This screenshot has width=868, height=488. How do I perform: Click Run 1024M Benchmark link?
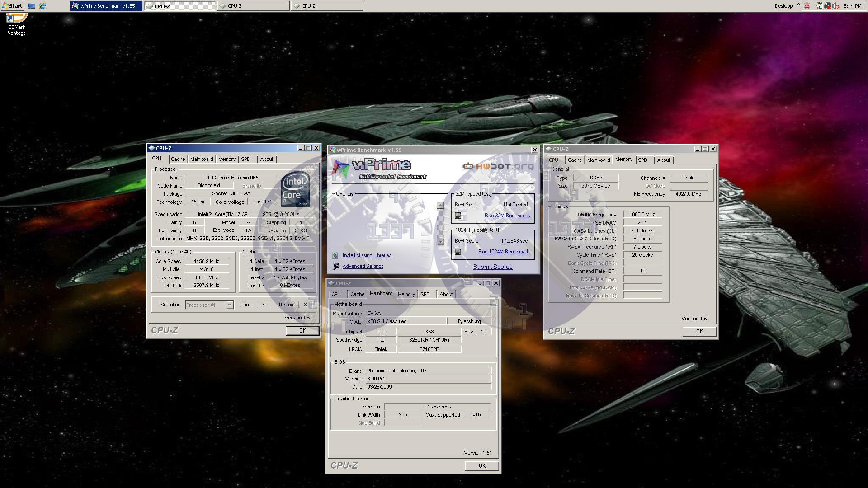[x=504, y=252]
